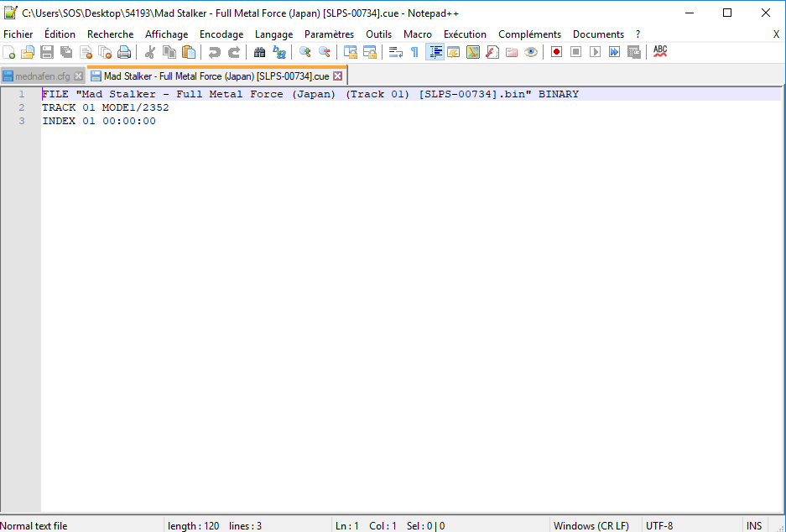Click the New file toolbar icon
The image size is (786, 532).
pyautogui.click(x=9, y=52)
